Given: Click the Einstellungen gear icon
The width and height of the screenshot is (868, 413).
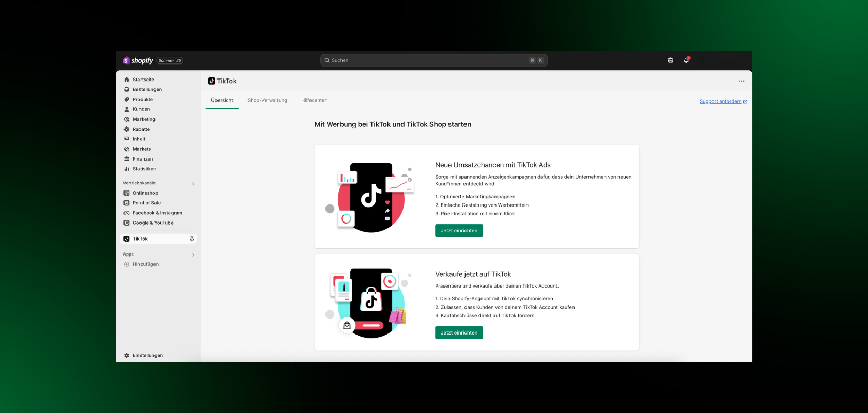Looking at the screenshot, I should [x=127, y=355].
